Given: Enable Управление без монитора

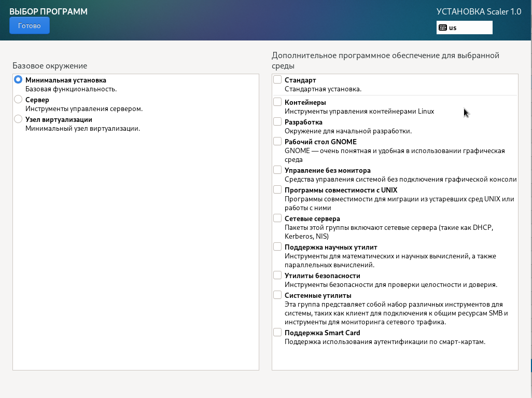Looking at the screenshot, I should click(277, 169).
